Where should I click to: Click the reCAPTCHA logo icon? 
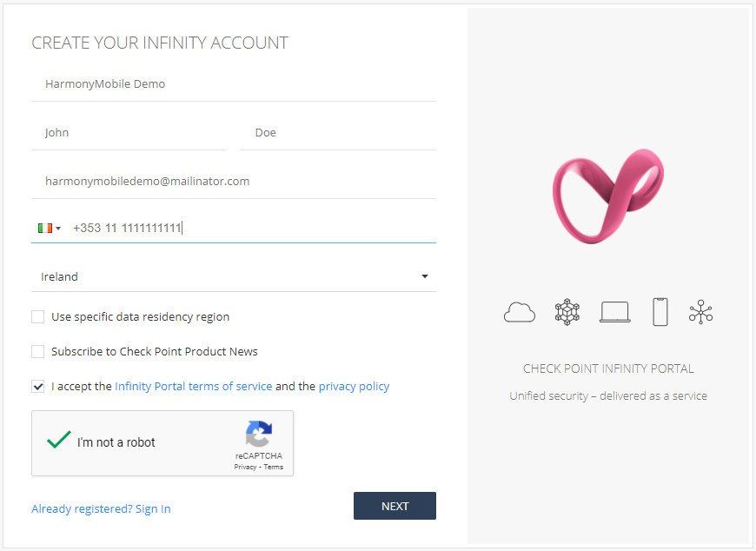tap(259, 434)
